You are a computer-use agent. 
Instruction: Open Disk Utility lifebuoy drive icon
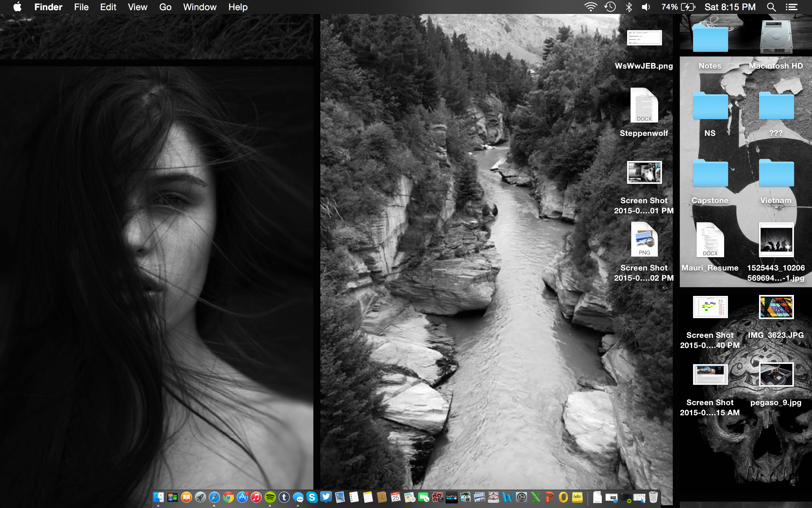tap(494, 497)
